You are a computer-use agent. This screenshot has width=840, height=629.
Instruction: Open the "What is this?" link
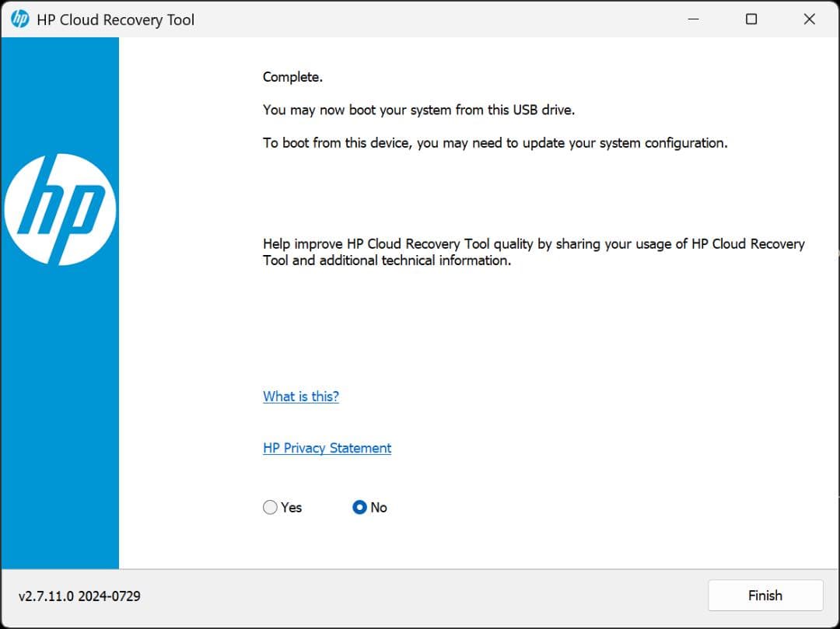click(x=300, y=397)
